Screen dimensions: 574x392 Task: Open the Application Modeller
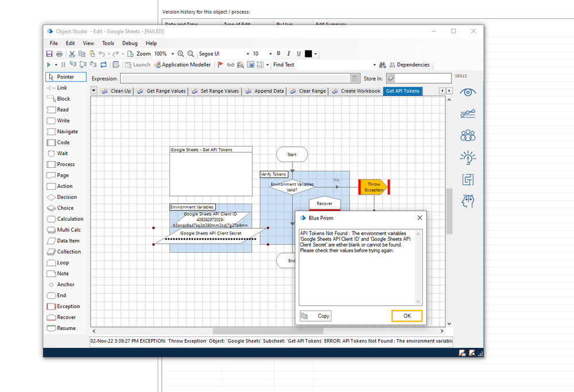coord(182,65)
